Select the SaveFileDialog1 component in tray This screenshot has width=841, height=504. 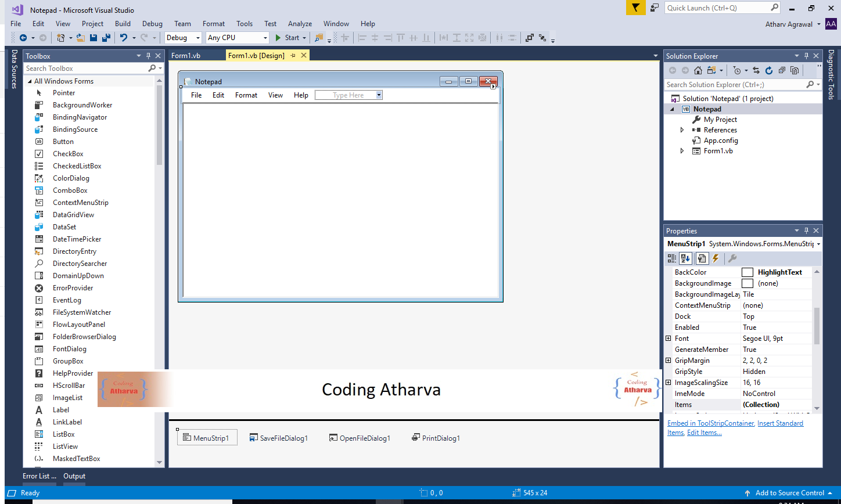[x=278, y=438]
